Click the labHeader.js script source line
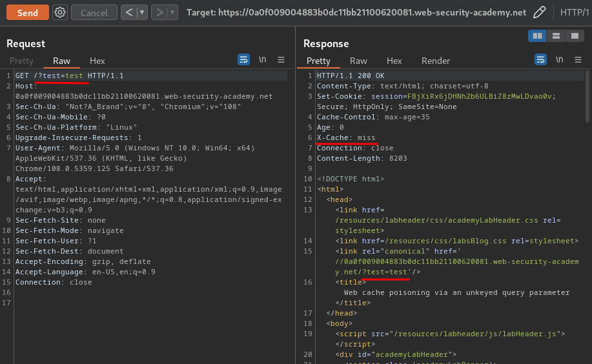The height and width of the screenshot is (364, 592). (450, 334)
